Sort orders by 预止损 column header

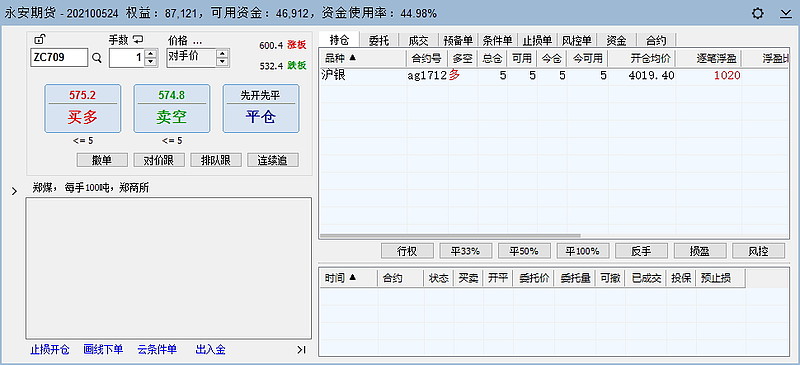(x=720, y=278)
